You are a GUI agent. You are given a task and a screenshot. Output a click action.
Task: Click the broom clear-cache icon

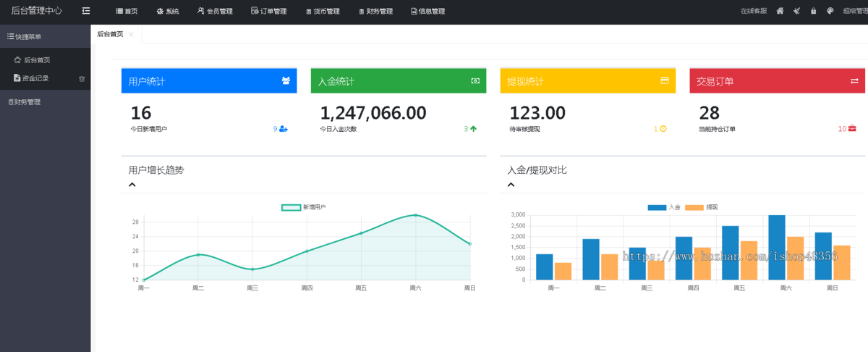click(796, 11)
